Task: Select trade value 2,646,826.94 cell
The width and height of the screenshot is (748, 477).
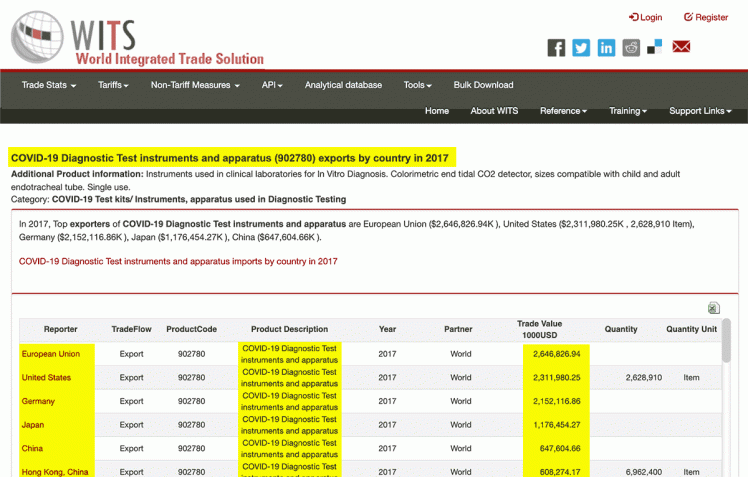Action: (x=557, y=354)
